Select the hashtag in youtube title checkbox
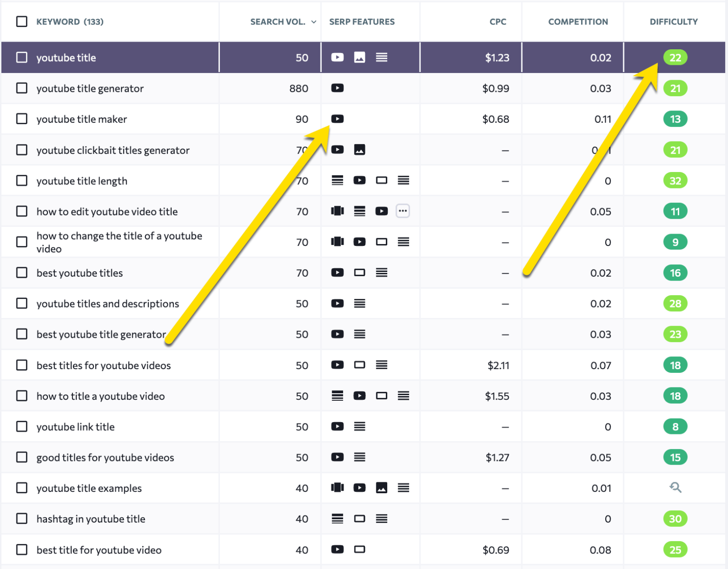This screenshot has width=728, height=569. [x=22, y=519]
